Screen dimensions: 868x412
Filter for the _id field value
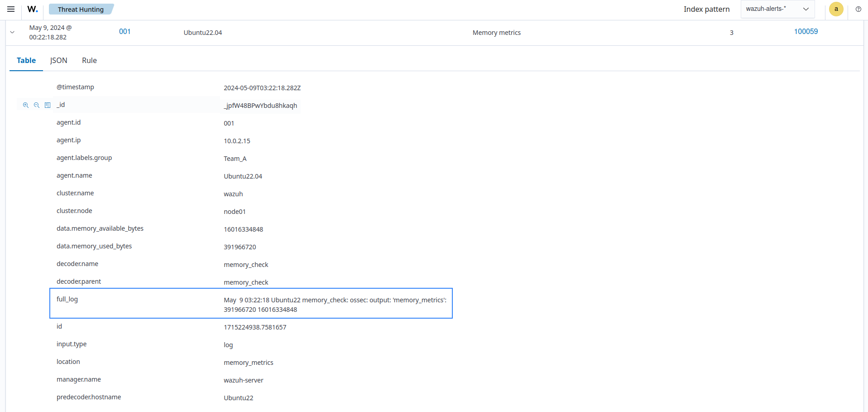pyautogui.click(x=25, y=105)
